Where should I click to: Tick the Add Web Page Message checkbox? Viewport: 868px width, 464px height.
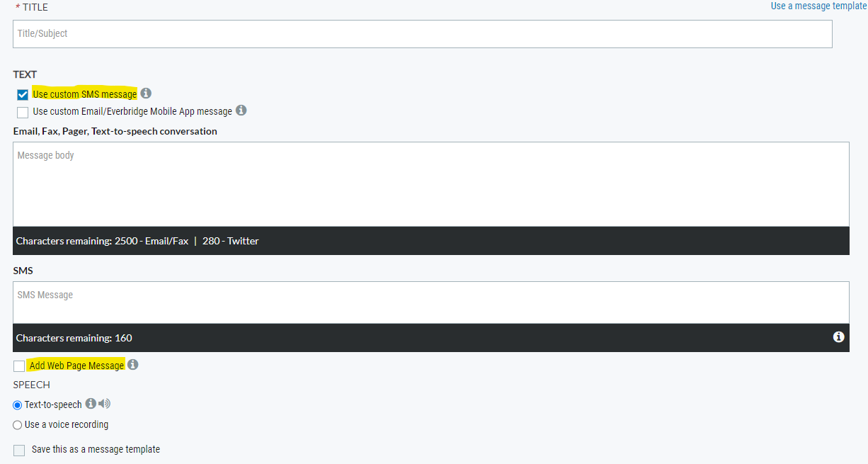19,366
